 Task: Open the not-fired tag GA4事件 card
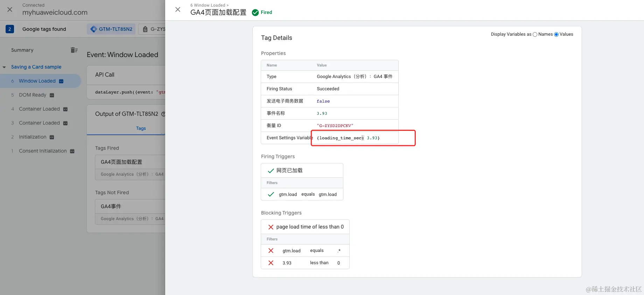point(130,212)
